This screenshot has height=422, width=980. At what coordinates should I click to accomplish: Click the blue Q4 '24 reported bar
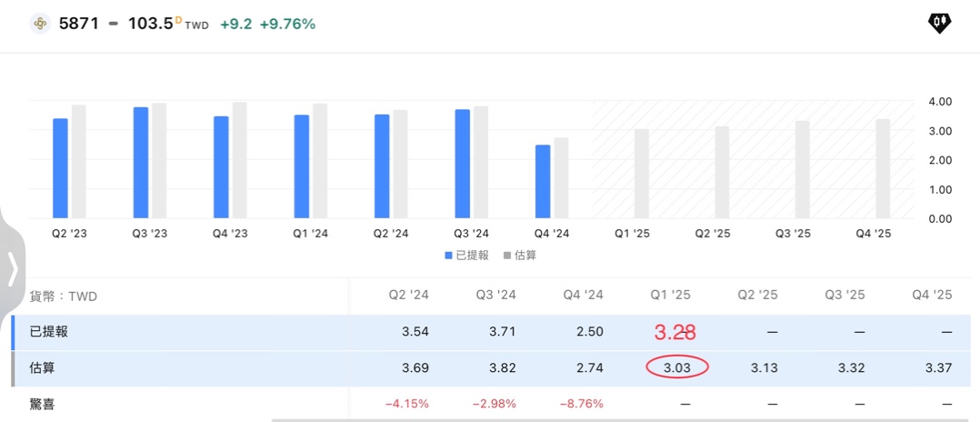pyautogui.click(x=543, y=182)
